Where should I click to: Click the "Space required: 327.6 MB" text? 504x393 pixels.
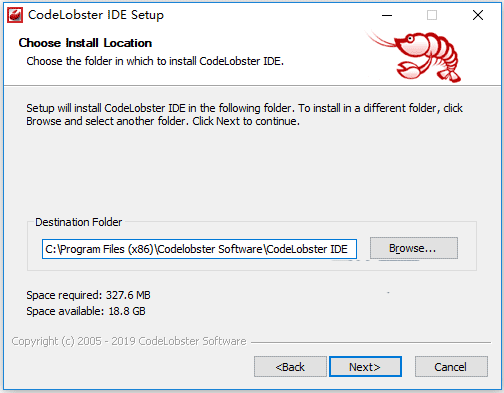(x=88, y=295)
